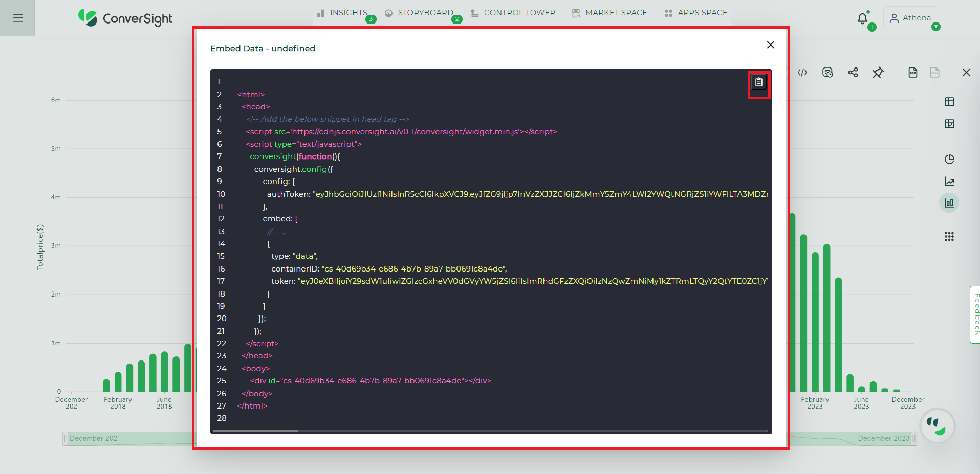980x474 pixels.
Task: Pin the chart with pin icon
Action: pos(878,73)
